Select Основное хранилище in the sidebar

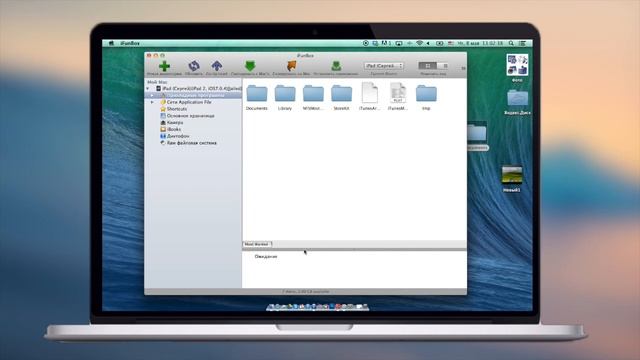click(191, 116)
